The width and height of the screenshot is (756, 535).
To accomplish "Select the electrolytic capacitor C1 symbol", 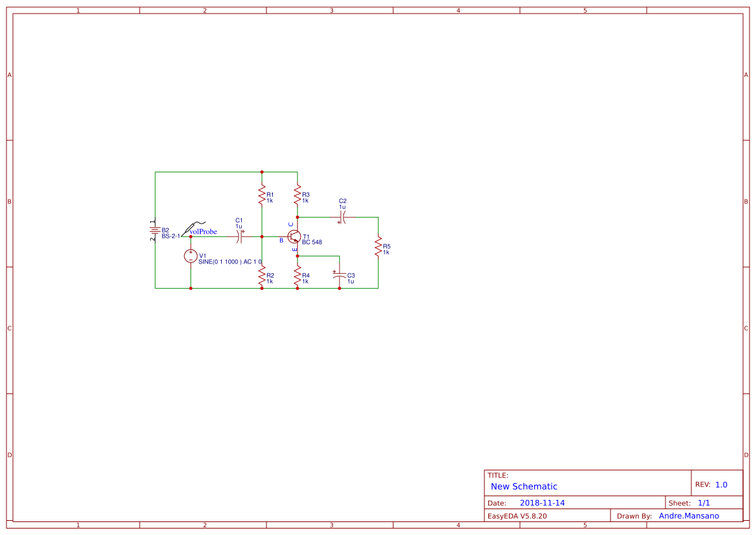I will [239, 238].
